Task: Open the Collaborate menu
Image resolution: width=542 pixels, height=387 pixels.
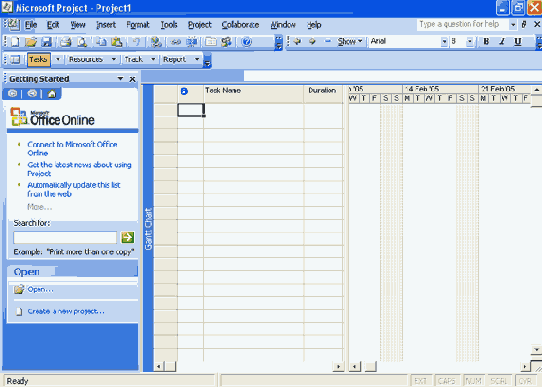Action: coord(240,25)
